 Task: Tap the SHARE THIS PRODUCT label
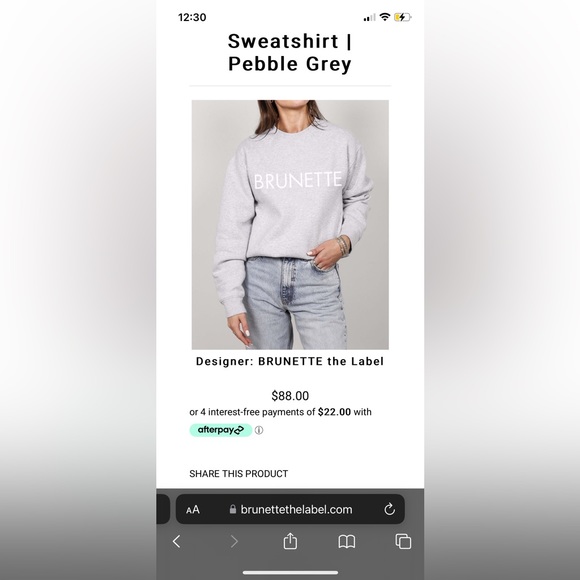(239, 474)
